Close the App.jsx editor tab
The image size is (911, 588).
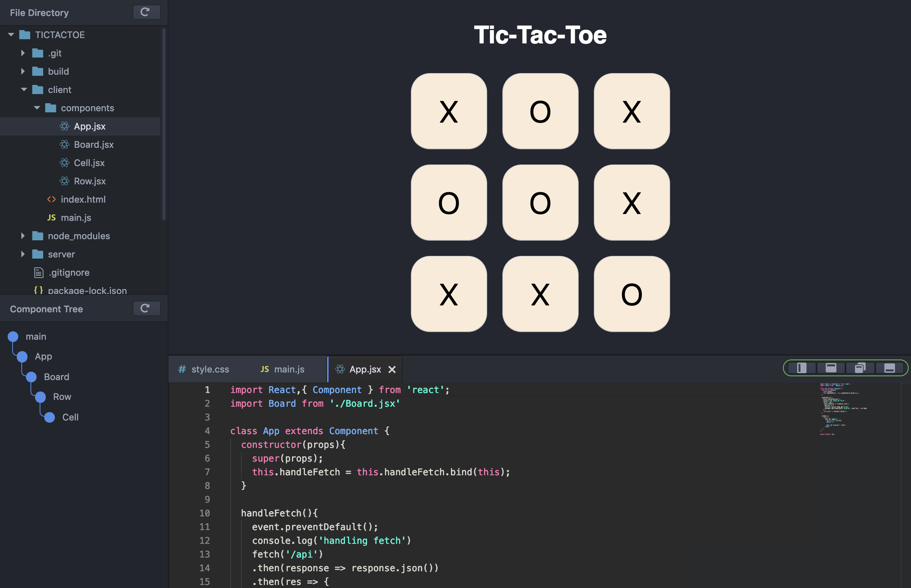(393, 370)
